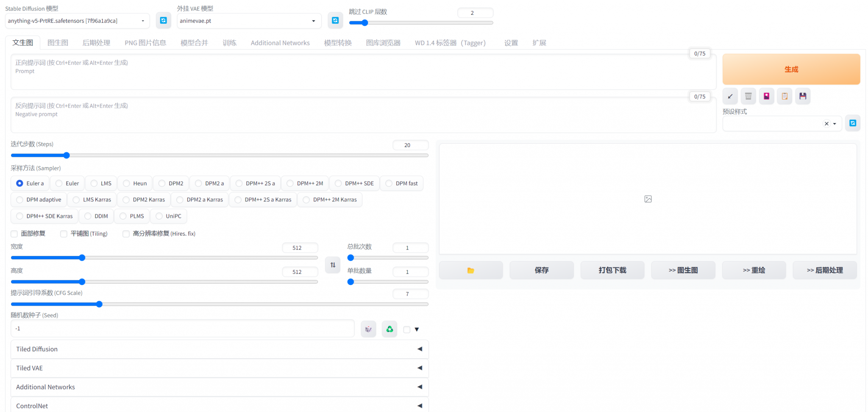Apply selected style using the clipboard icon
This screenshot has width=868, height=412.
click(x=784, y=96)
